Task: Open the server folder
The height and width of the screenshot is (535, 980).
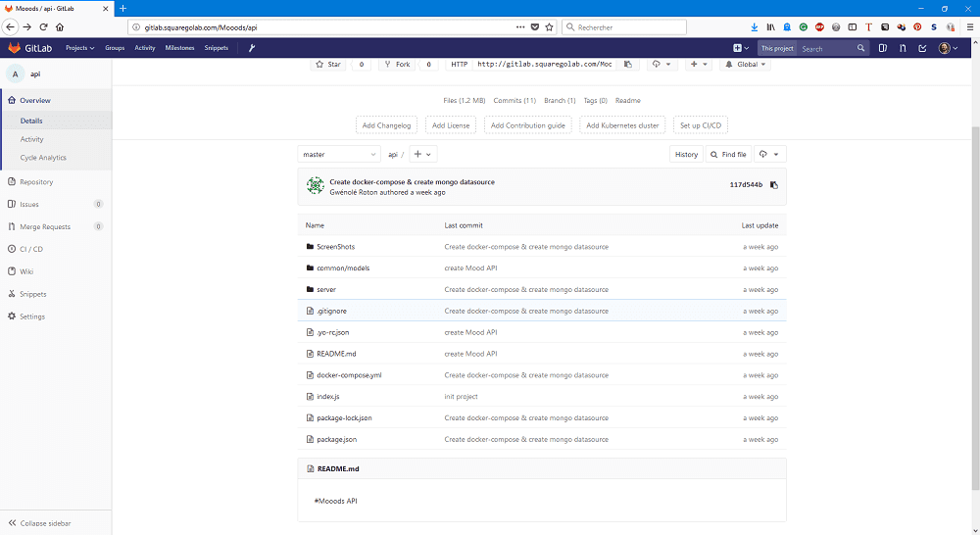Action: [326, 289]
